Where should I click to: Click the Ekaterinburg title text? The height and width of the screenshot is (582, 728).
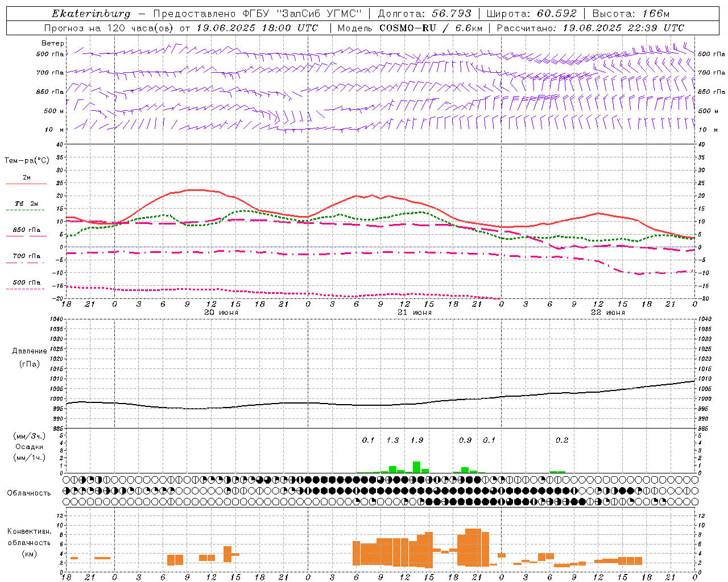[x=91, y=14]
